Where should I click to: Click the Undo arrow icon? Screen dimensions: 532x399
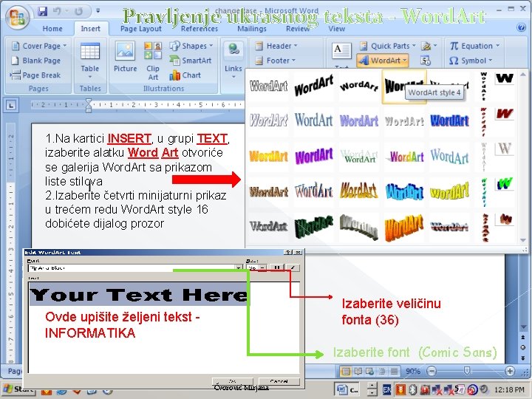57,11
